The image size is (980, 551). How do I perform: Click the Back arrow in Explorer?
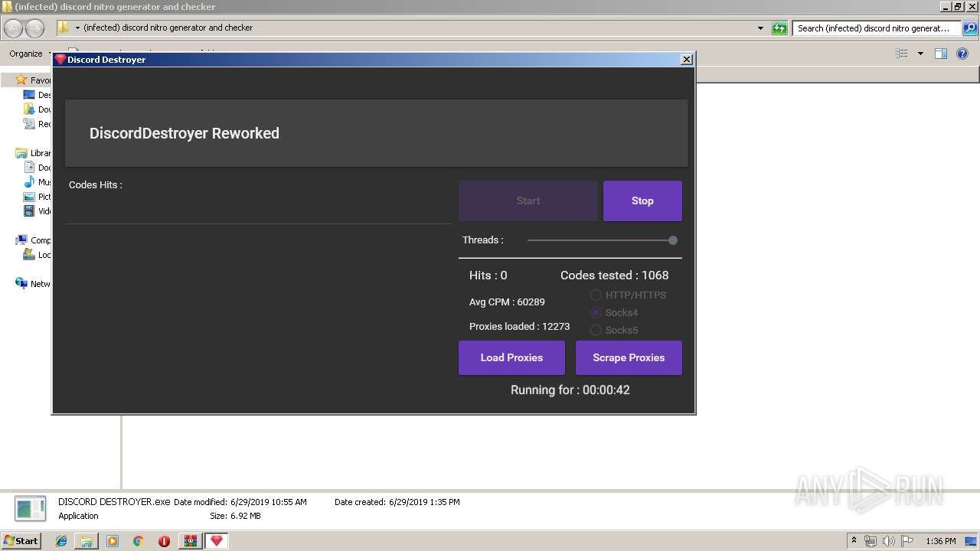(14, 28)
